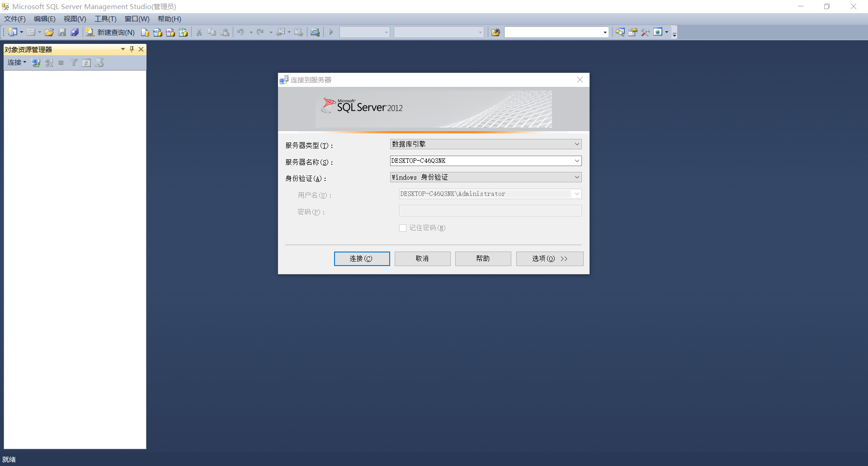This screenshot has width=868, height=466.
Task: Open the 视图(V) menu
Action: click(75, 19)
